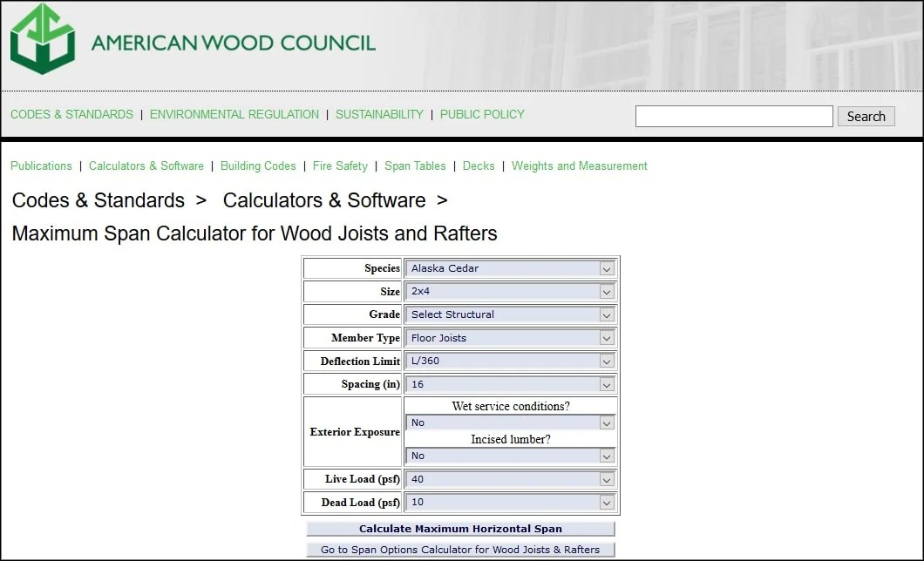Click Calculate Maximum Horizontal Span
924x561 pixels.
pos(459,528)
